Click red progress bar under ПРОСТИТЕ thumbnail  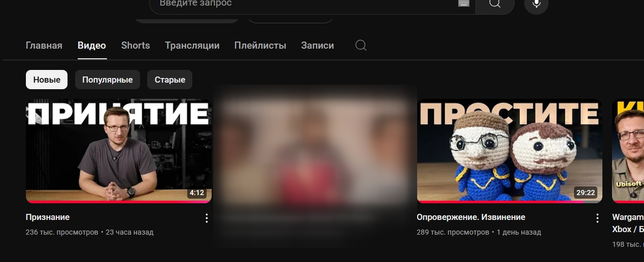[x=510, y=202]
